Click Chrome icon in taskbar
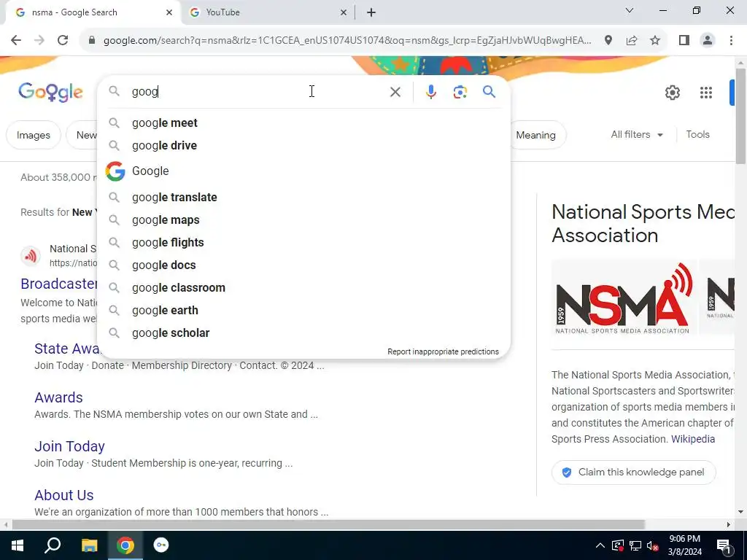The image size is (747, 560). coord(125,545)
